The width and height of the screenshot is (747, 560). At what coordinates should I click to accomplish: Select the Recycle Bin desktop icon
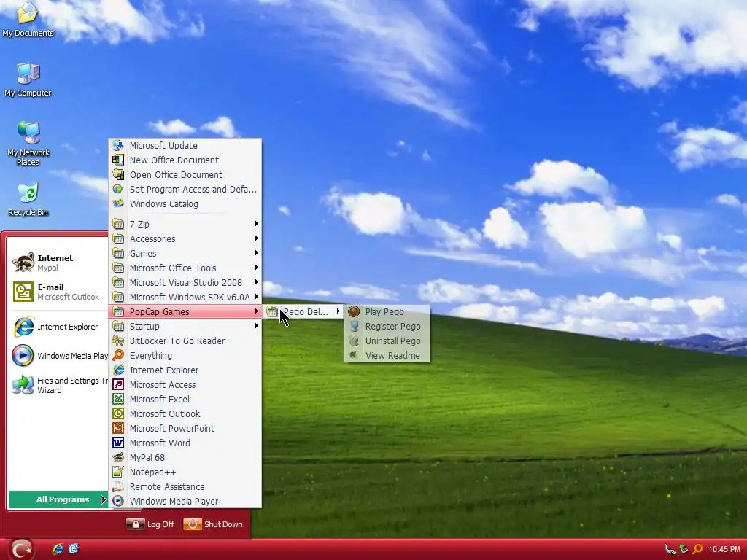tap(28, 199)
